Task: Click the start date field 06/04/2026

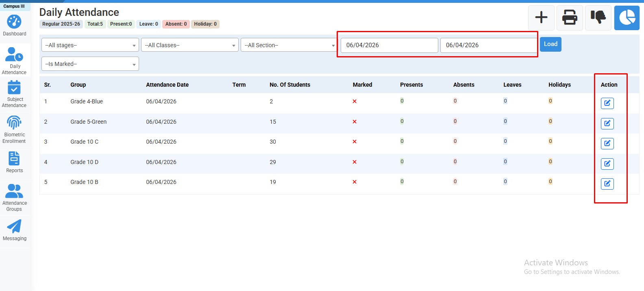Action: tap(389, 45)
